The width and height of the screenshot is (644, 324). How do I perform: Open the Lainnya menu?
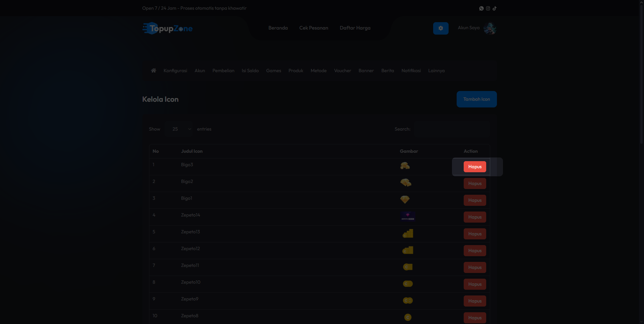436,71
